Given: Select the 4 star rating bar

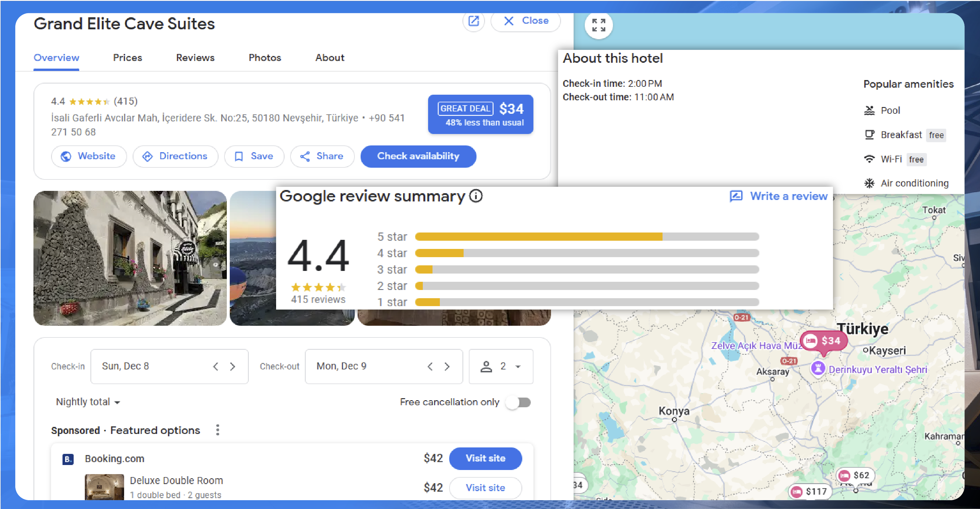Looking at the screenshot, I should (x=587, y=253).
